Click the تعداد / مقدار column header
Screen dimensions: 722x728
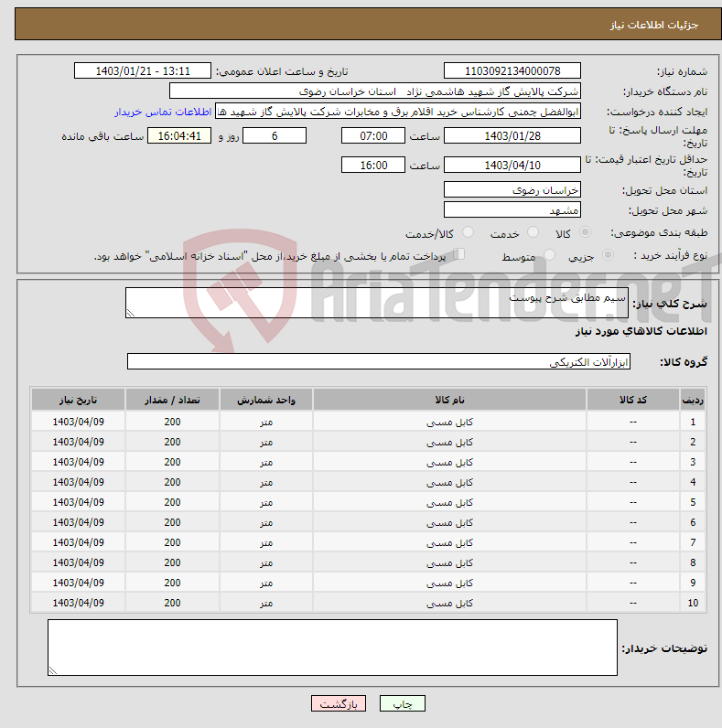172,400
